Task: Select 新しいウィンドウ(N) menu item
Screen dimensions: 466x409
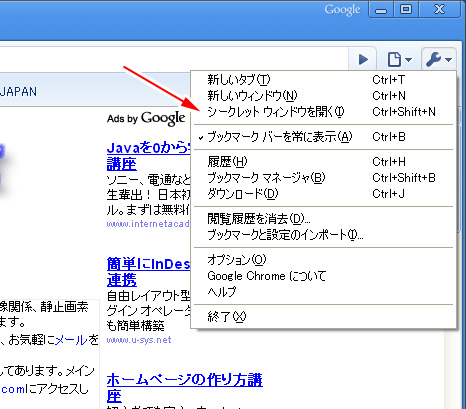Action: coord(323,96)
